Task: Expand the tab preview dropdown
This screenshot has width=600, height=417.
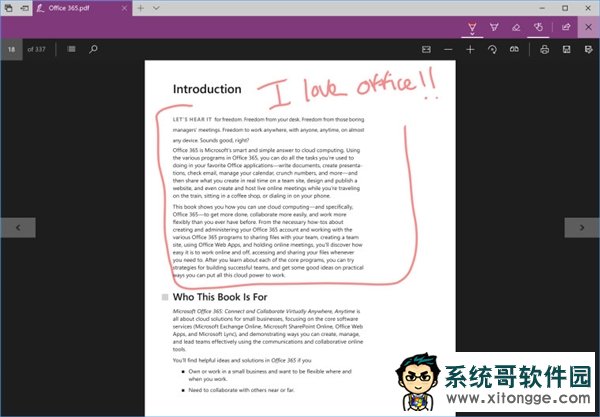Action: pos(156,8)
